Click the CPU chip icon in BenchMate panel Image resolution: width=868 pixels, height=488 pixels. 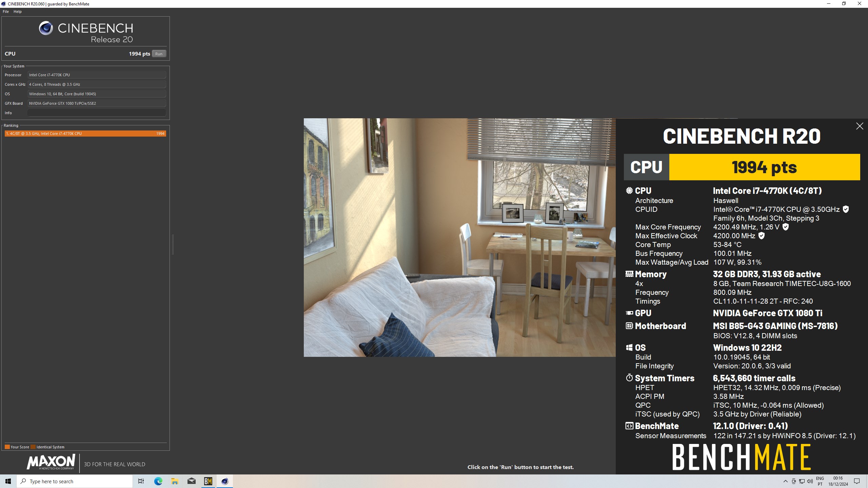pos(629,191)
